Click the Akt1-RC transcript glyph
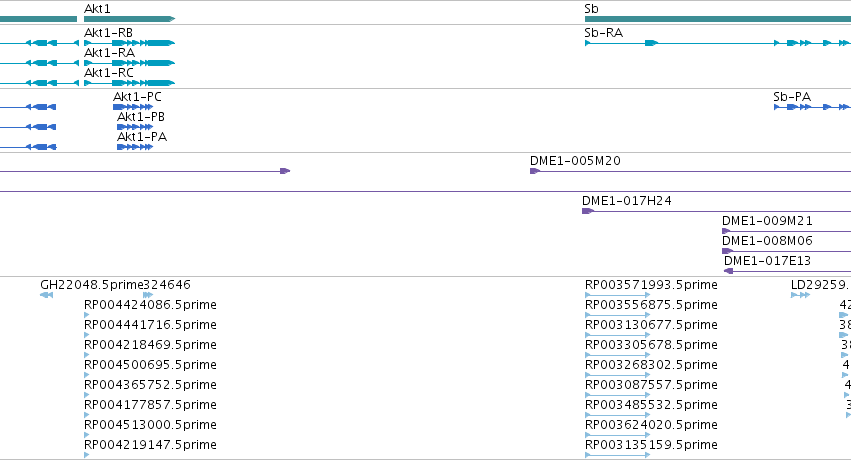Screen dimensions: 851x460 click(129, 83)
